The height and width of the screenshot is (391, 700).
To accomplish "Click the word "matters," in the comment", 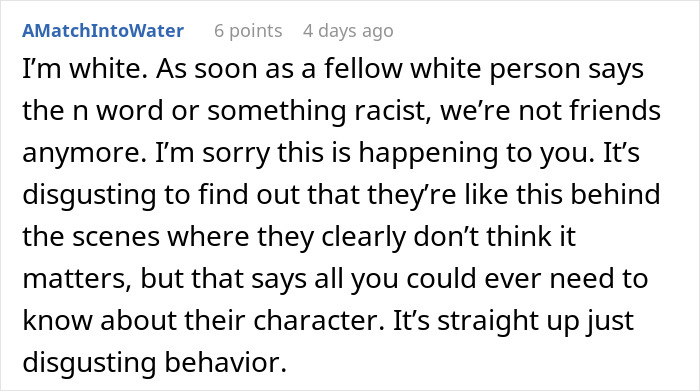I will 77,279.
